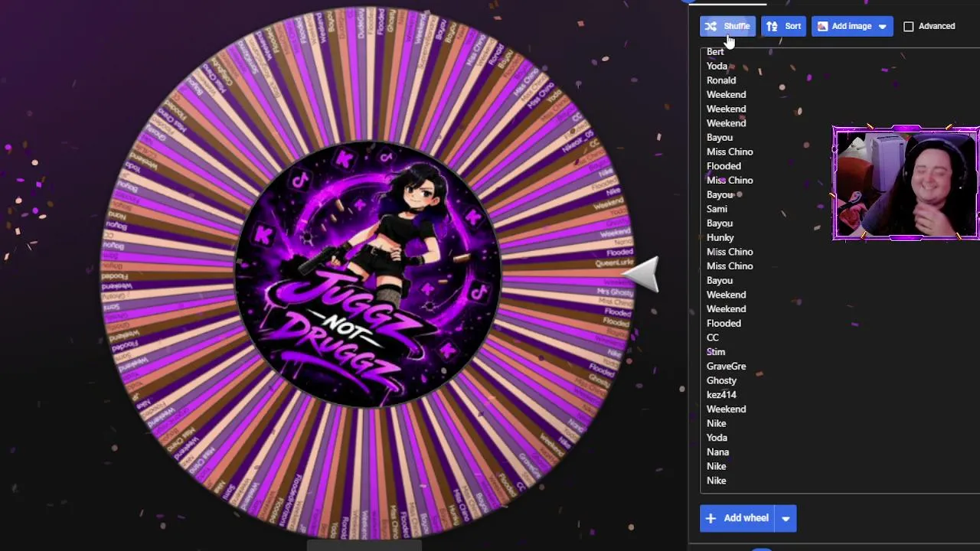The image size is (980, 551).
Task: Click the Nike entry directly above Yoda
Action: tap(717, 423)
